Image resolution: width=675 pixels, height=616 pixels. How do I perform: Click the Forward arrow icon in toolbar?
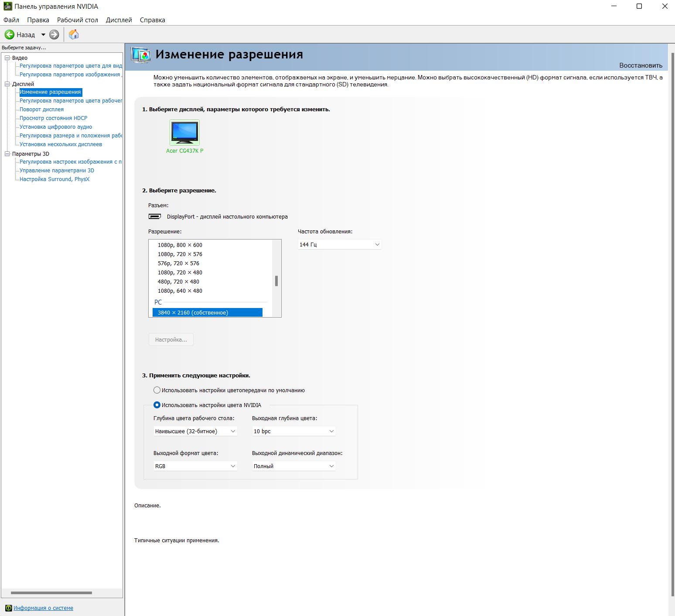tap(54, 34)
